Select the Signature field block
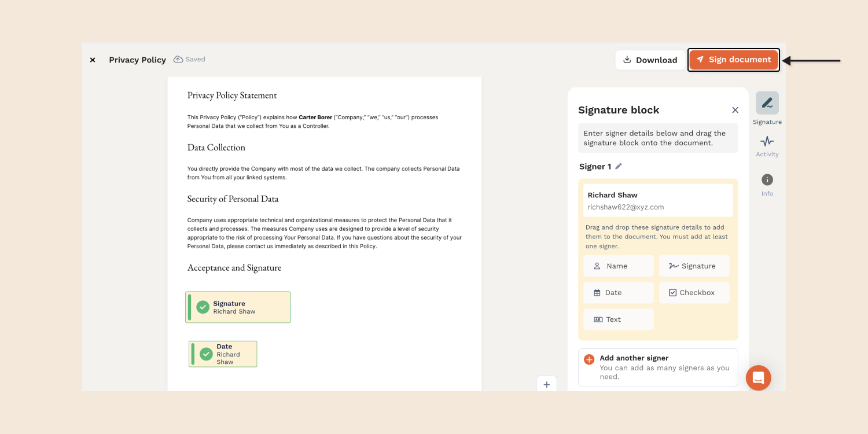Image resolution: width=868 pixels, height=434 pixels. [x=694, y=266]
